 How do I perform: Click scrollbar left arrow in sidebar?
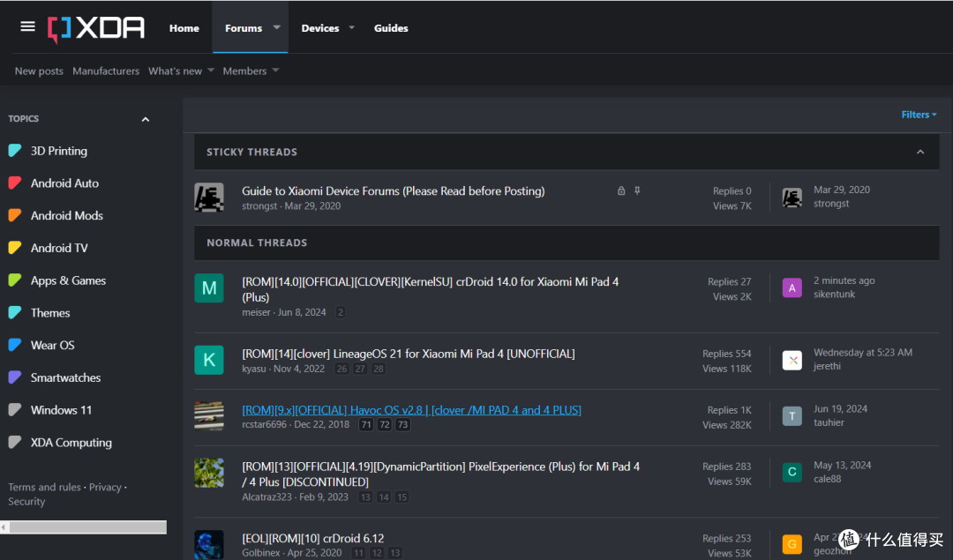point(4,527)
